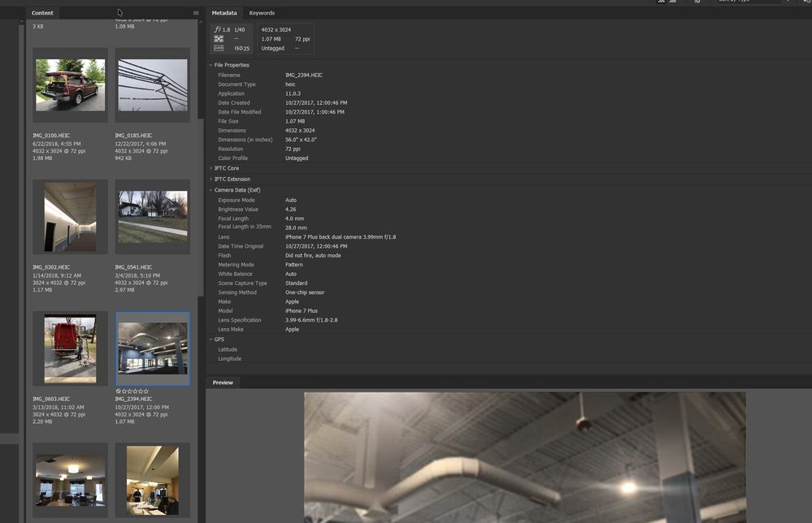Click the ISO 25 value in placard

click(x=242, y=48)
